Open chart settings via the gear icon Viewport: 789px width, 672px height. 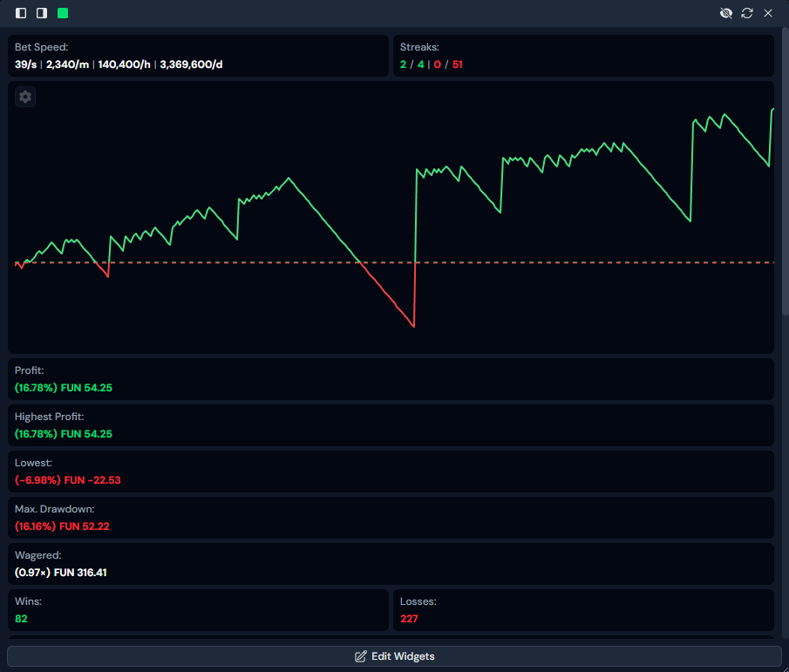(25, 97)
